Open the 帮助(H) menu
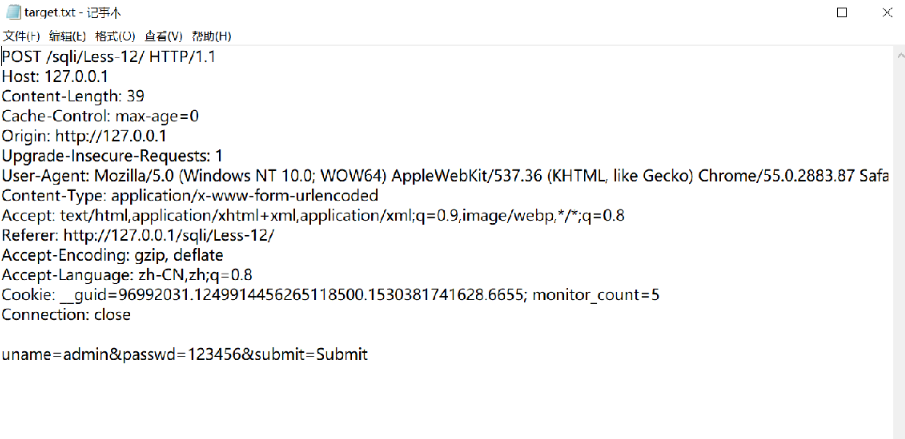The image size is (905, 439). tap(210, 36)
